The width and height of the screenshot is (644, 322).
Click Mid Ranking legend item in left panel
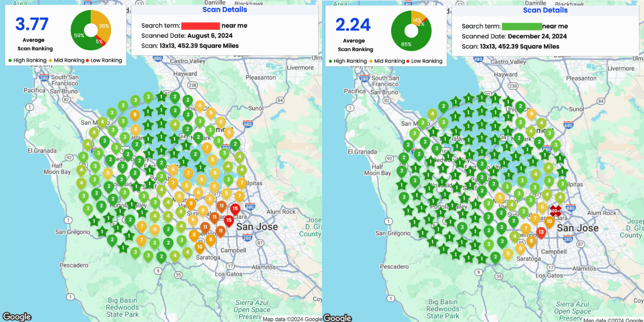67,60
